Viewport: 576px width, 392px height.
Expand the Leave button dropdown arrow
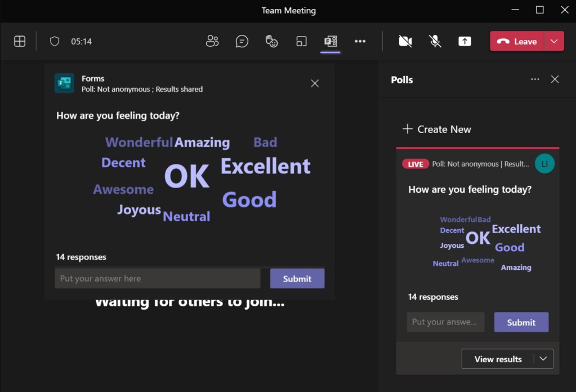pyautogui.click(x=554, y=41)
